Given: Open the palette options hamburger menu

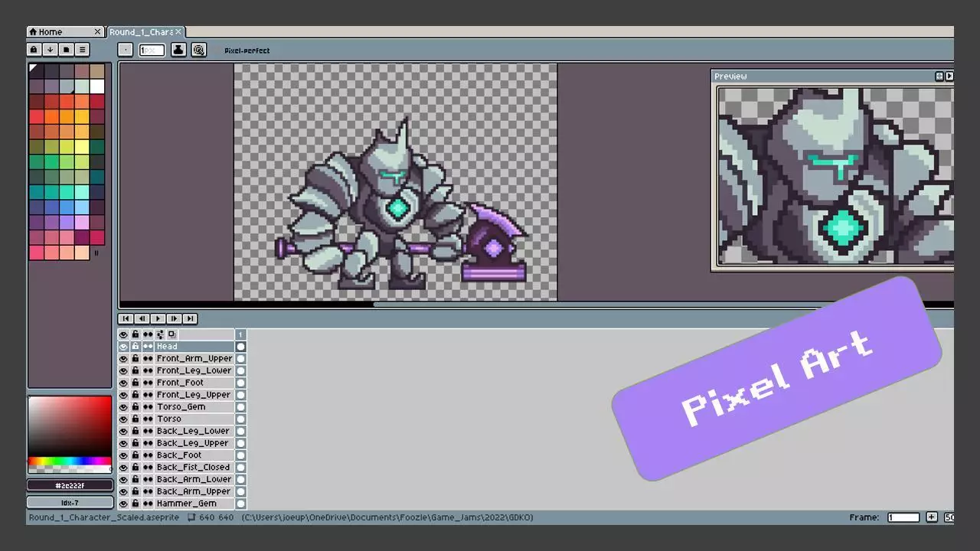Looking at the screenshot, I should click(83, 50).
